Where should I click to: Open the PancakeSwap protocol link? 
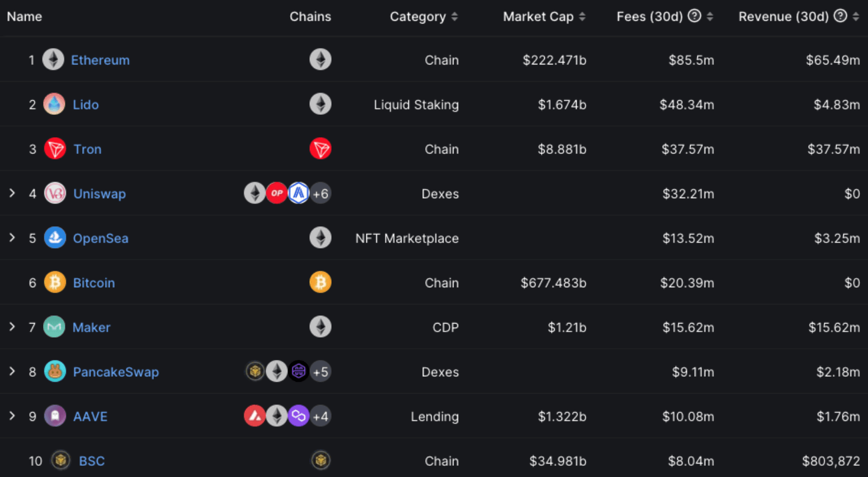click(116, 372)
